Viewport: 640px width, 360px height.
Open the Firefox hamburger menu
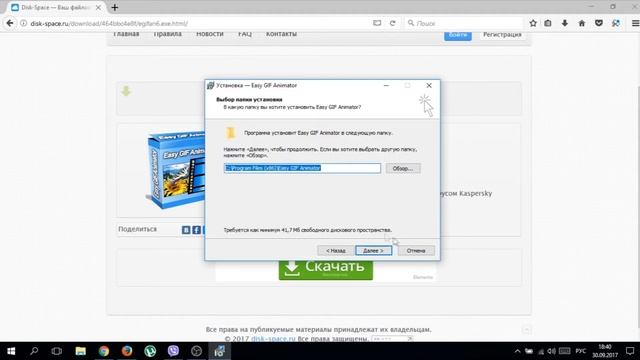pos(635,23)
